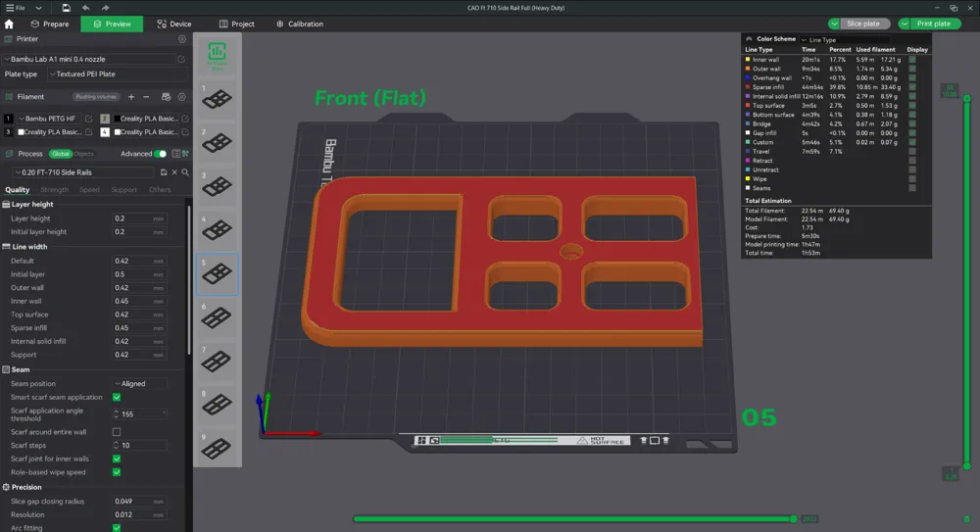Enable Travel display checkbox
Image resolution: width=980 pixels, height=532 pixels.
point(912,151)
